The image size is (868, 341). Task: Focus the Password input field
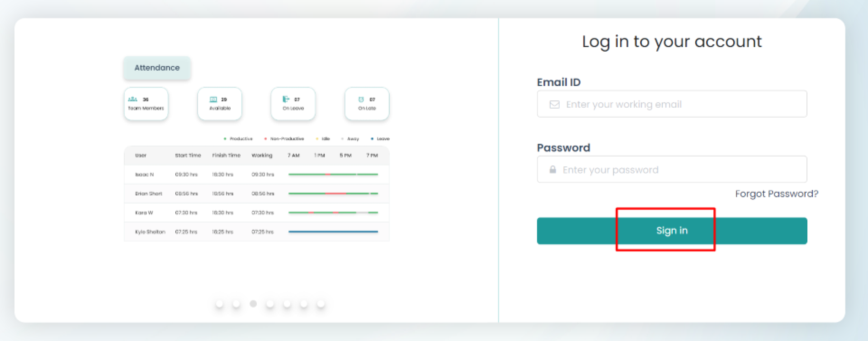[672, 170]
